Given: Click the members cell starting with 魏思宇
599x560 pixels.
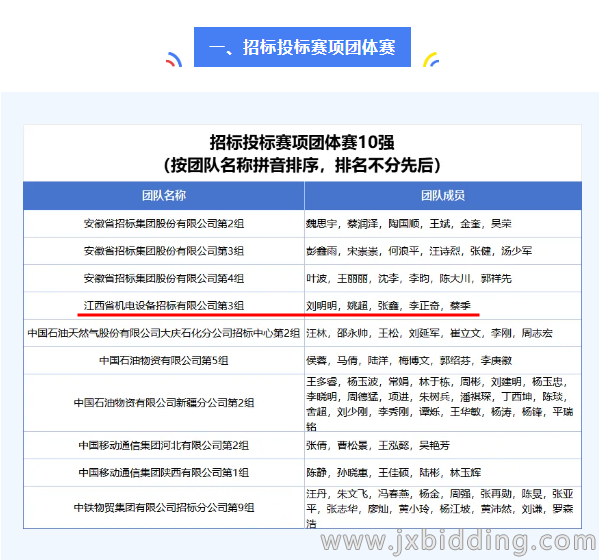Looking at the screenshot, I should [x=443, y=223].
